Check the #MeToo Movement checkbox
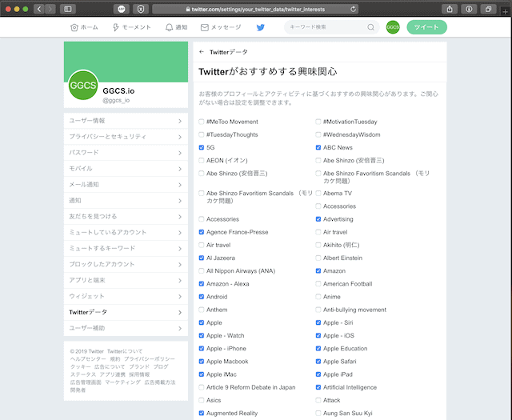 coord(202,122)
